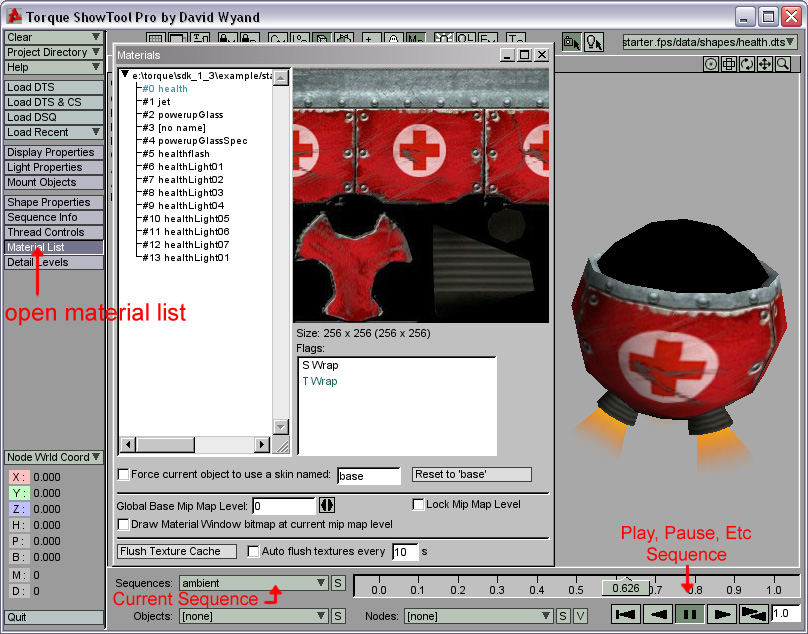Image resolution: width=808 pixels, height=634 pixels.
Task: Open the Sequences dropdown showing ambient
Action: tap(253, 583)
